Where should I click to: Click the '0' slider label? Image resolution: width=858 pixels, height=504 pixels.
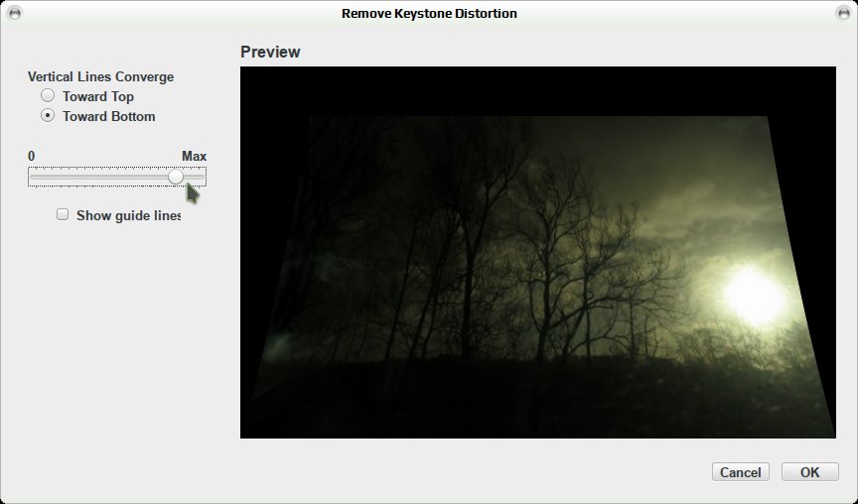(31, 157)
